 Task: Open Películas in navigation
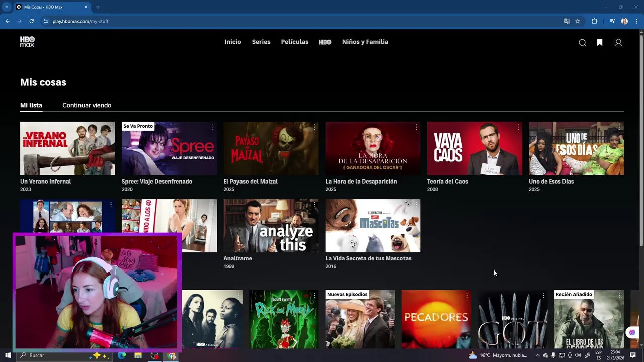click(295, 42)
